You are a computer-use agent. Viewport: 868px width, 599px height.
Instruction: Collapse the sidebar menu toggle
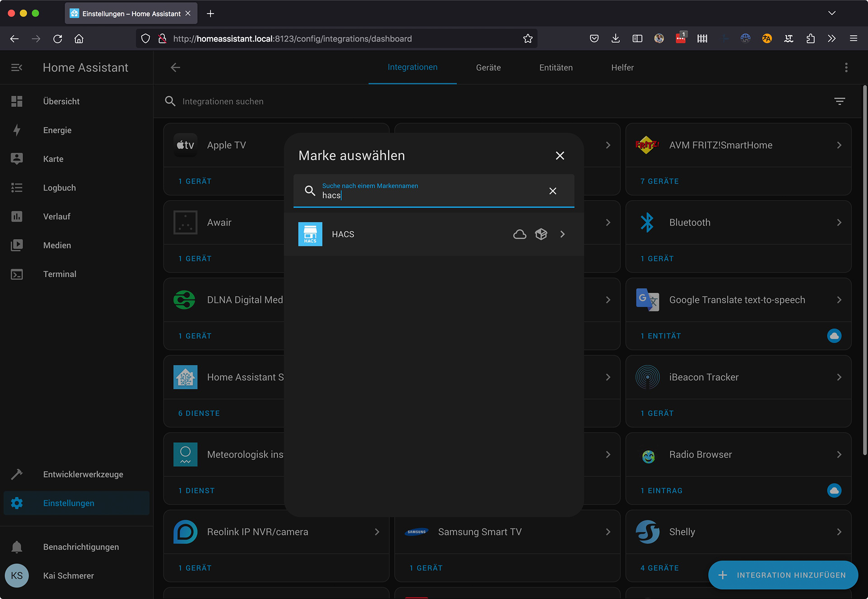tap(17, 68)
